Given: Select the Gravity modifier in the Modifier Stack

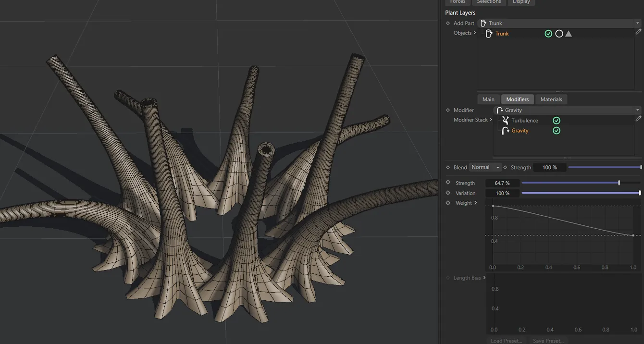Looking at the screenshot, I should click(520, 130).
